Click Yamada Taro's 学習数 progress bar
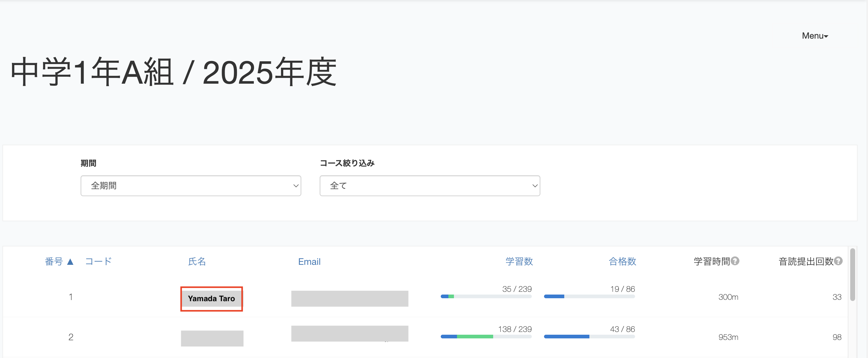Image resolution: width=868 pixels, height=358 pixels. (x=486, y=297)
